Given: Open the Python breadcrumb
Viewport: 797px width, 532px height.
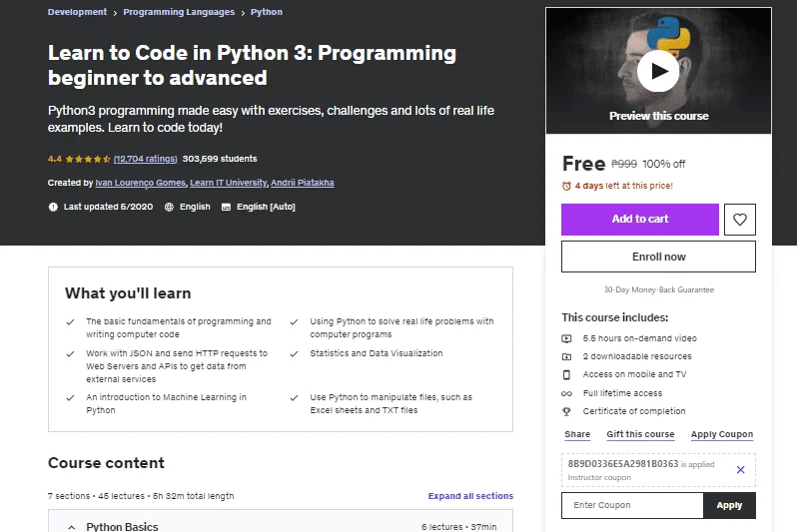Looking at the screenshot, I should [267, 12].
